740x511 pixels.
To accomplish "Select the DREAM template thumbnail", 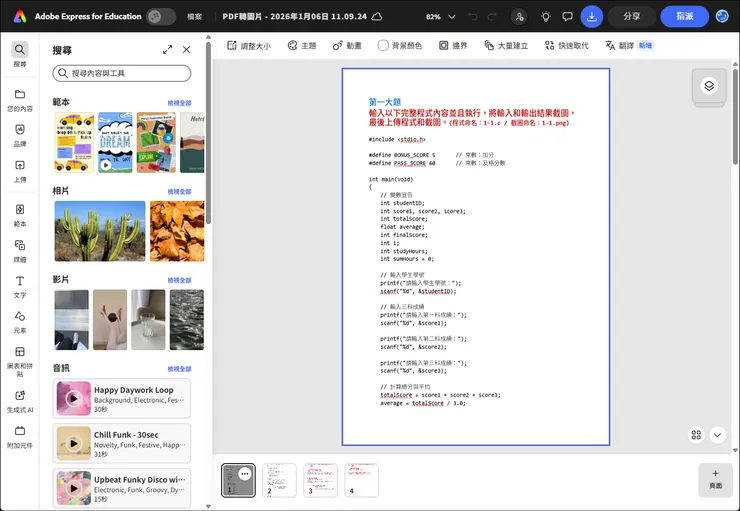I will click(115, 142).
